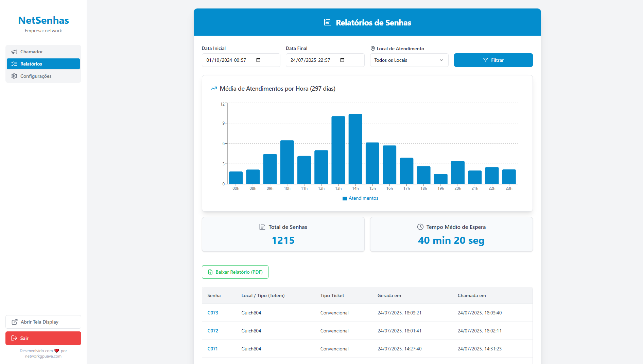Open ticket C072 link

tap(213, 331)
